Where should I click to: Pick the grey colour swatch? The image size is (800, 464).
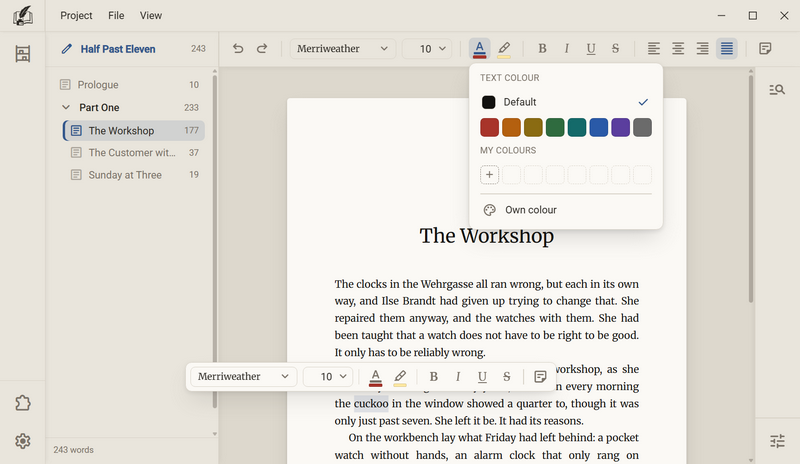tap(642, 128)
